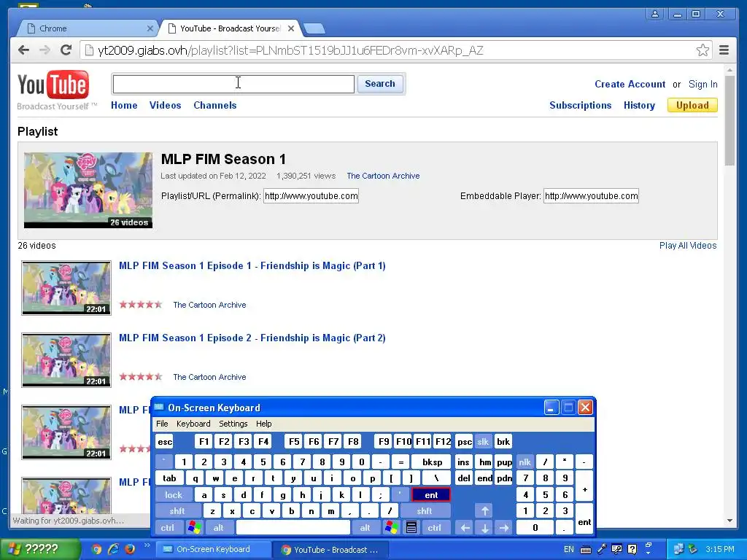Toggle the lock (caps lock) key

click(x=174, y=495)
